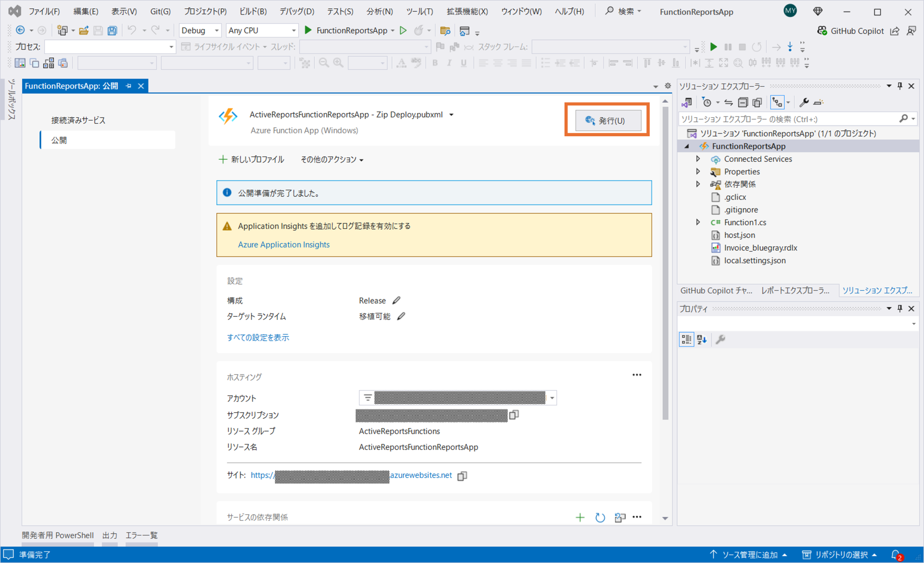Screen dimensions: 924x563
Task: Add a service dependency plus icon
Action: click(x=580, y=517)
